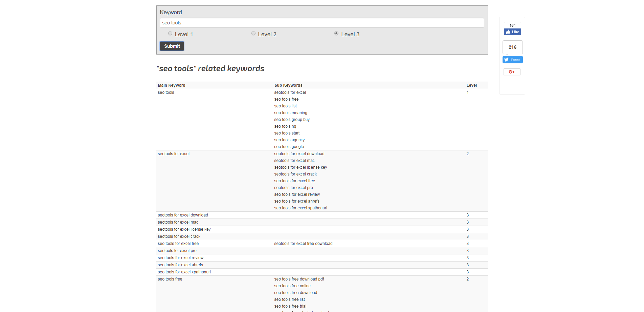Click sub keyword 'seo tools google'
The height and width of the screenshot is (312, 644).
point(289,147)
